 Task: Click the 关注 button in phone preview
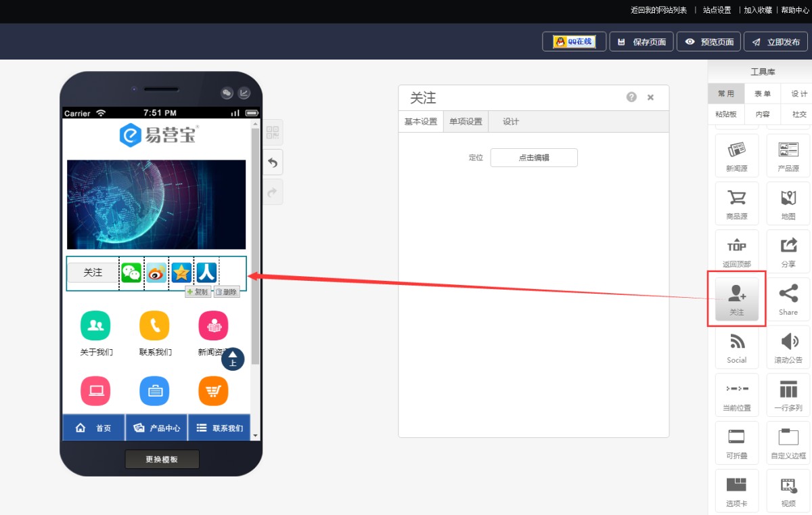point(93,273)
